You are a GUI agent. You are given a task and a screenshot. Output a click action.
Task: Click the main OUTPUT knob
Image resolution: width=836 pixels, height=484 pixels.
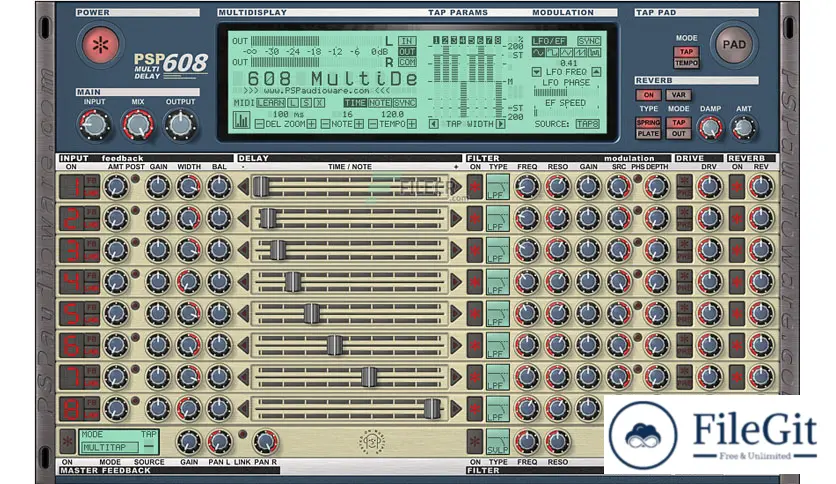click(180, 125)
